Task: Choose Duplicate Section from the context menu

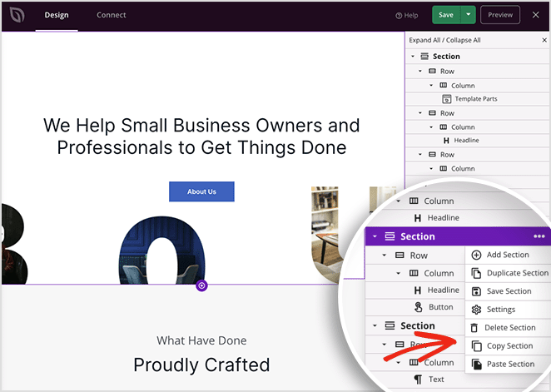Action: (x=508, y=273)
